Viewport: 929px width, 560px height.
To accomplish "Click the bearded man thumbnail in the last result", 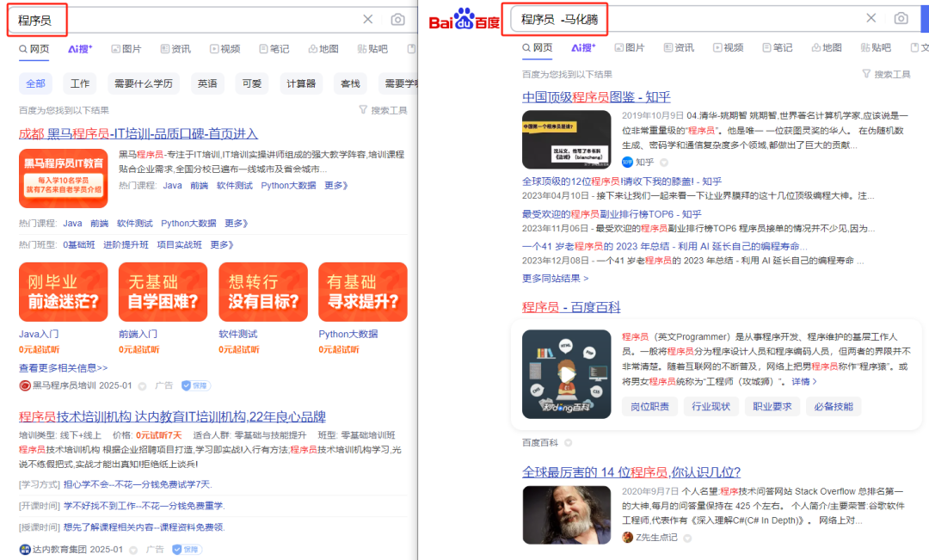I will (566, 515).
